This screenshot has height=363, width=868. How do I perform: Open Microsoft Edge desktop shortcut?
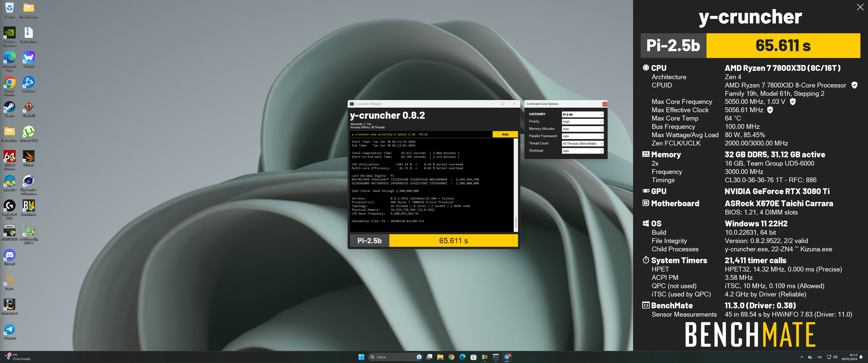click(9, 61)
